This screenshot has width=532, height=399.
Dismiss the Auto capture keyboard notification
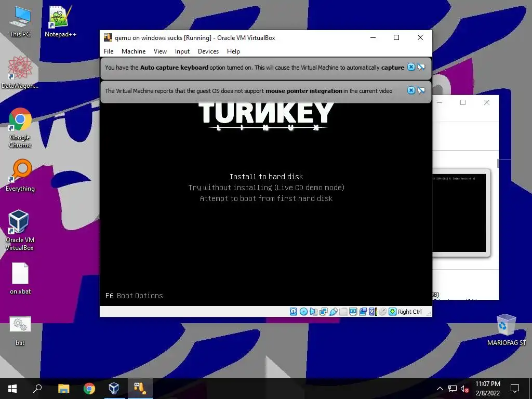(x=411, y=67)
